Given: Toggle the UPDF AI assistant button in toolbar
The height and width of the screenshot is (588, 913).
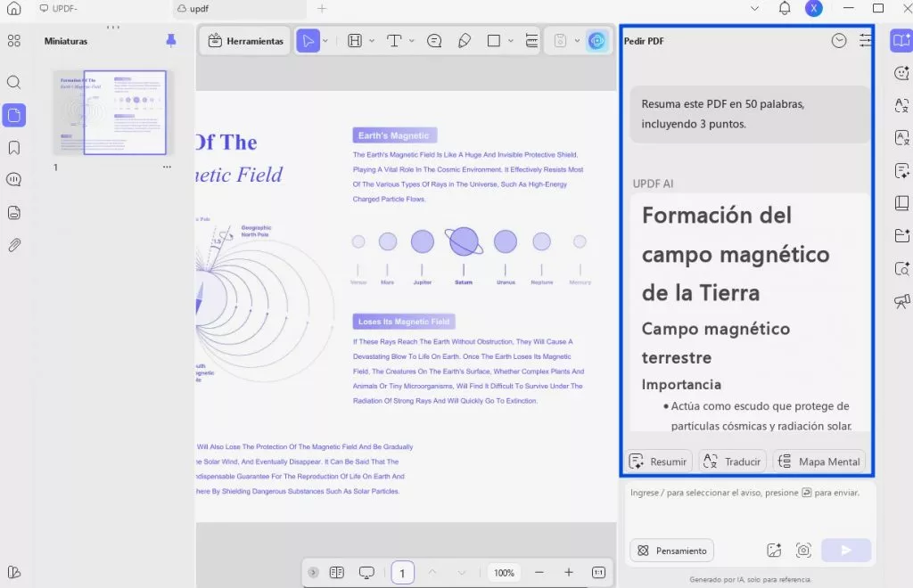Looking at the screenshot, I should tap(596, 41).
